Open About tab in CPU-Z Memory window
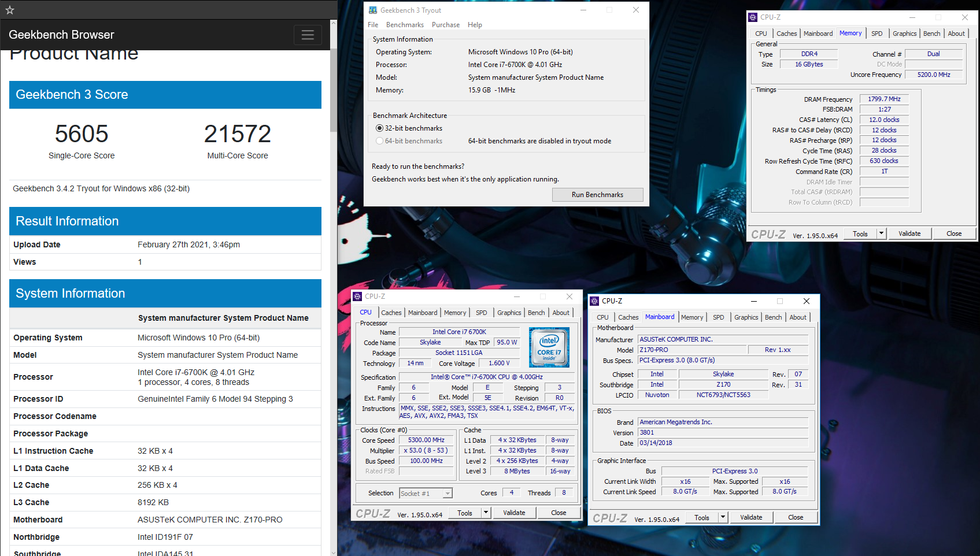Viewport: 980px width, 556px height. pos(956,34)
